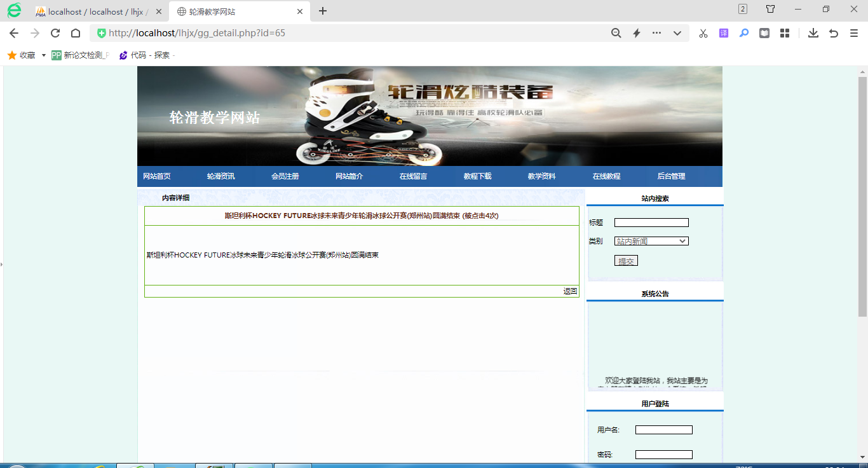Click the article title heading 斯坦利杯HOCKEY FUTURE
Viewport: 868px width, 468px height.
tap(362, 216)
